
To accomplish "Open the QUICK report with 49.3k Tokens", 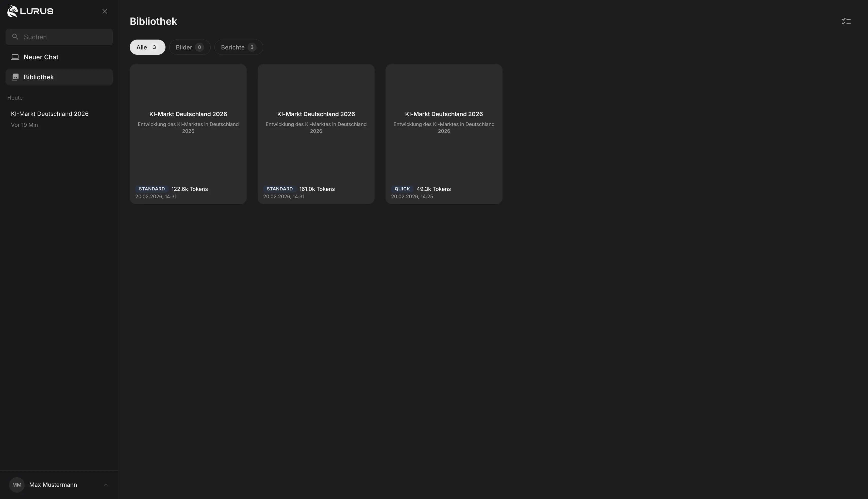I will click(x=444, y=134).
